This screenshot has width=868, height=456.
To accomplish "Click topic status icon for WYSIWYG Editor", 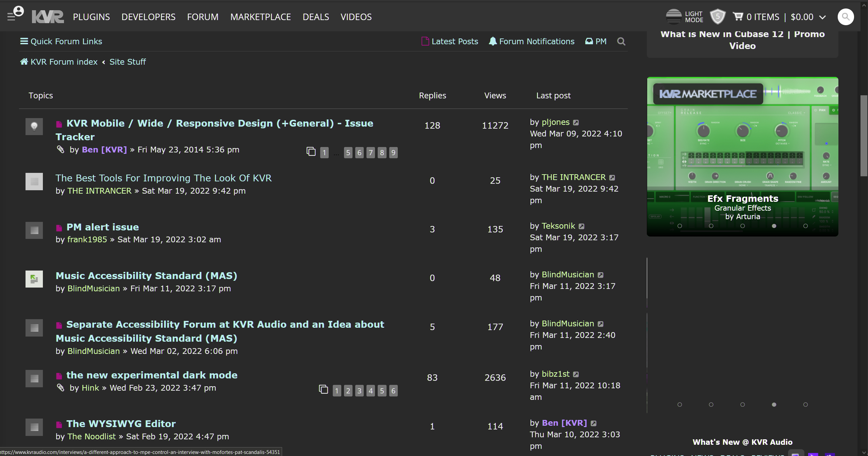I will point(34,427).
